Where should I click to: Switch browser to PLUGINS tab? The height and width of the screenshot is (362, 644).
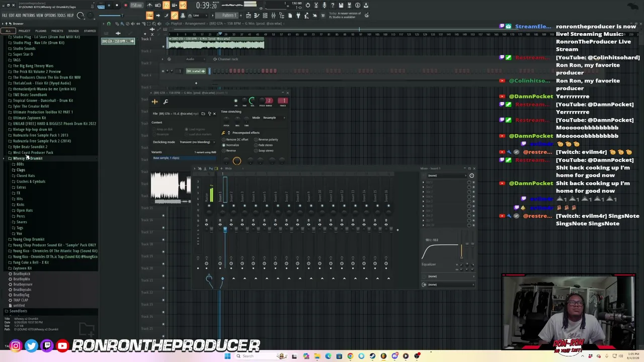(x=41, y=31)
